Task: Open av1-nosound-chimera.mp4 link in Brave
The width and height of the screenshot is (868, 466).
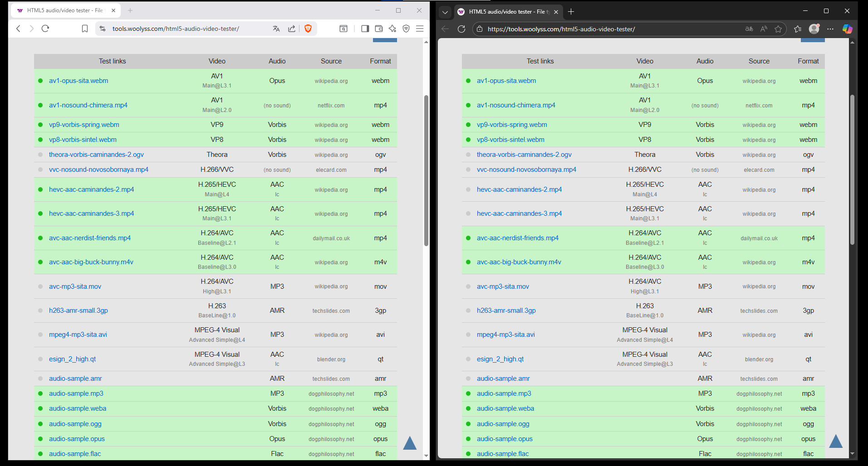Action: coord(88,105)
